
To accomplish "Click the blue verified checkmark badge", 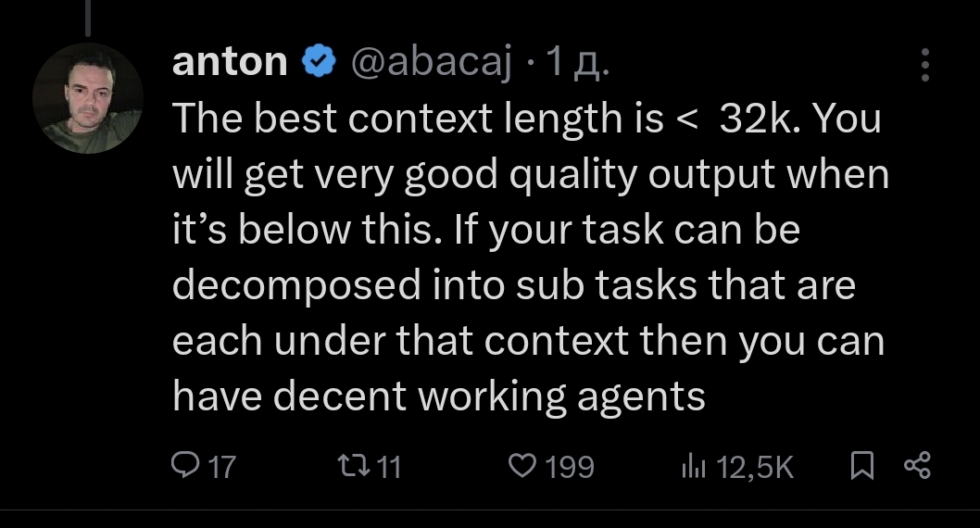I will (x=320, y=62).
